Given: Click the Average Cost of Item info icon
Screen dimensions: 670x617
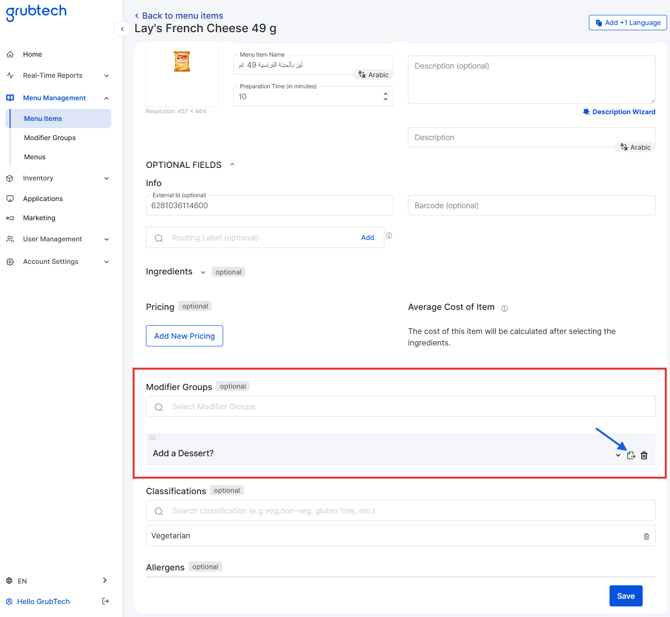Looking at the screenshot, I should [x=504, y=308].
